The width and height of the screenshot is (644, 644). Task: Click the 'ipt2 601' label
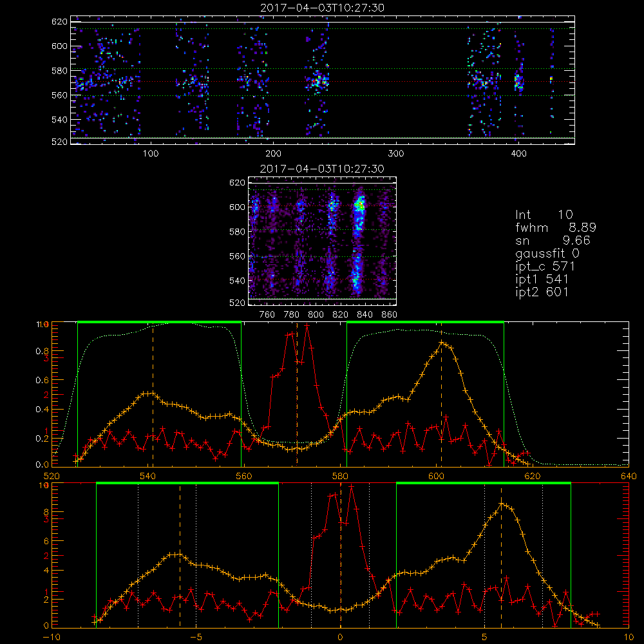pos(542,292)
